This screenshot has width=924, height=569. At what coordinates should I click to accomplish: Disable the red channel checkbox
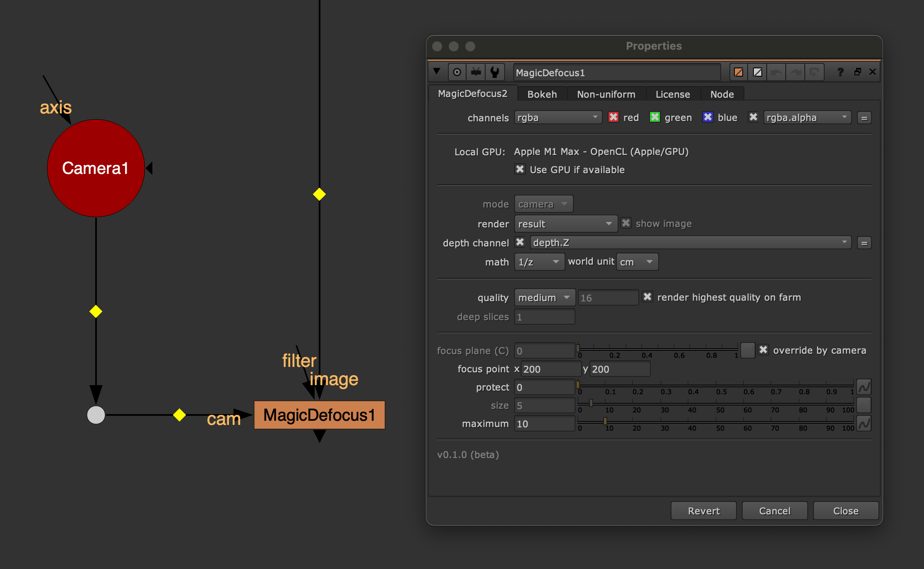[x=614, y=117]
